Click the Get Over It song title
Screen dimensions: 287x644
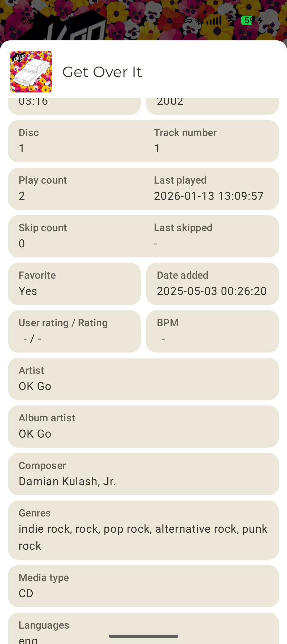pyautogui.click(x=102, y=72)
